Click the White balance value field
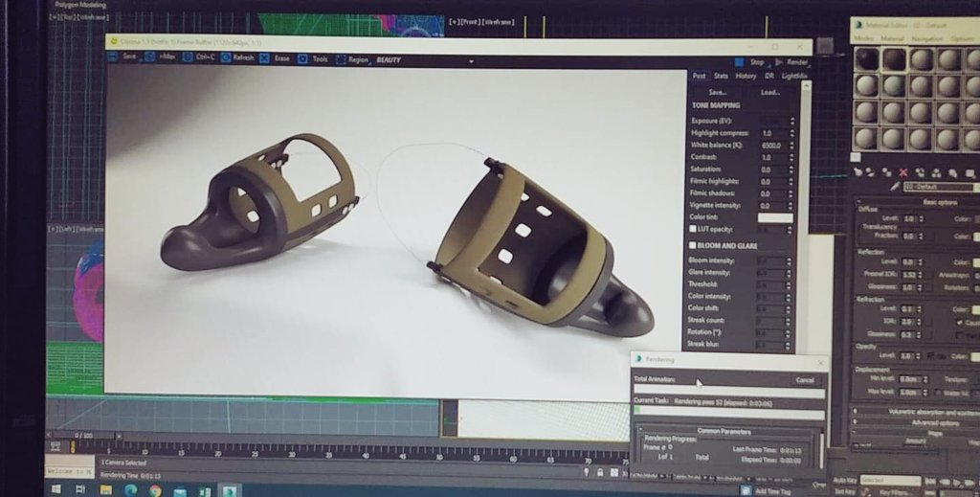 [x=773, y=145]
